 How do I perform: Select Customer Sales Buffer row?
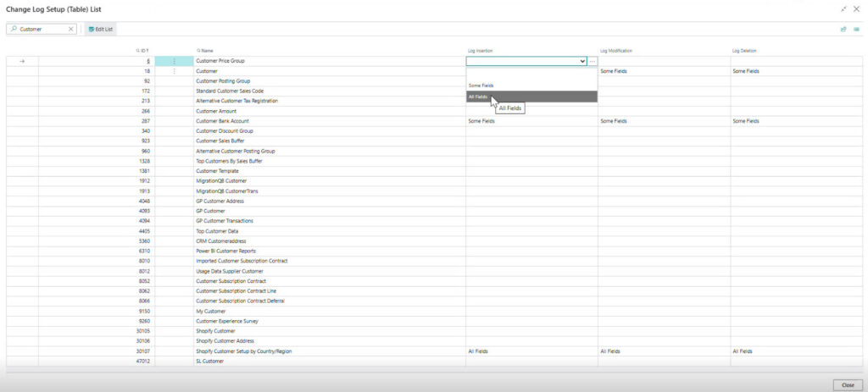(x=434, y=141)
